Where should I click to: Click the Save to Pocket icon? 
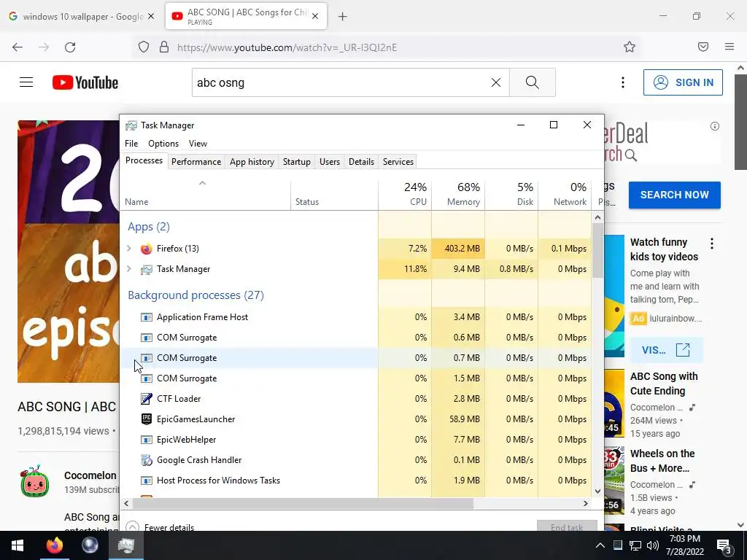point(703,47)
